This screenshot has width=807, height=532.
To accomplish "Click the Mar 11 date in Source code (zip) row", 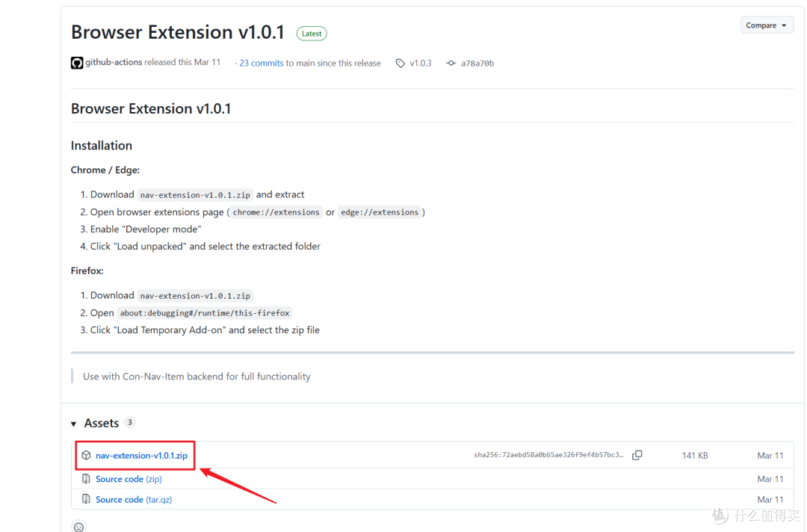I will 770,479.
